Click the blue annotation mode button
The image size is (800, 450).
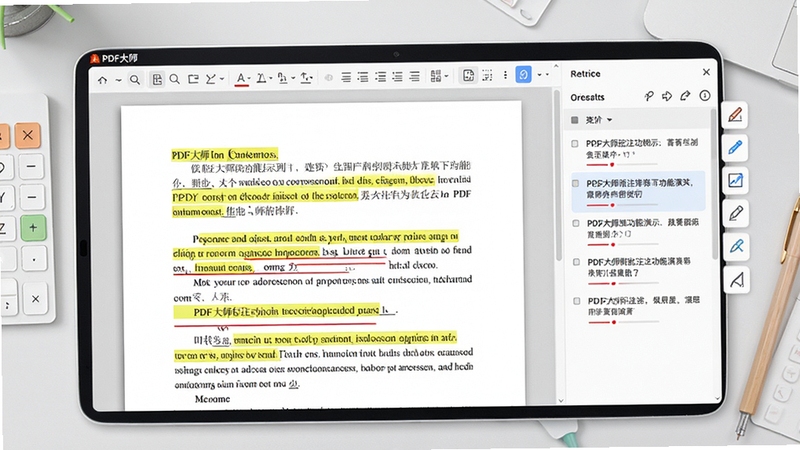click(523, 74)
